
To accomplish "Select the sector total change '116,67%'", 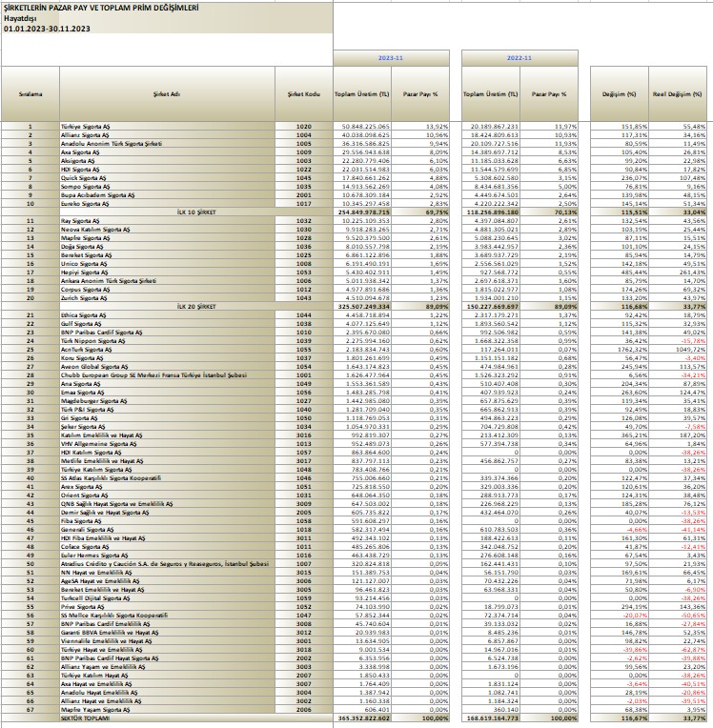I will click(620, 718).
